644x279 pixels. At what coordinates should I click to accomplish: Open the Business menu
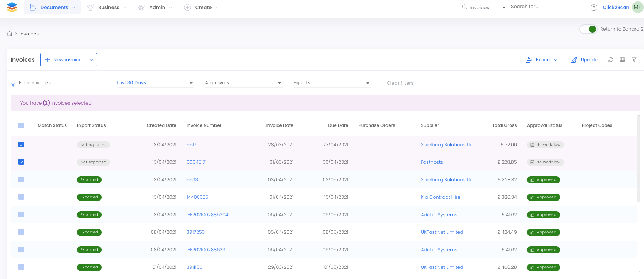(x=108, y=7)
